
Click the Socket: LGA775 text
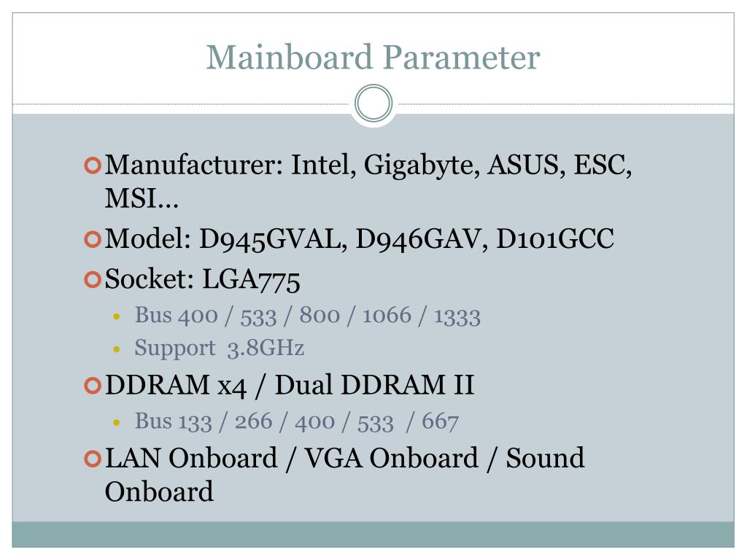203,279
